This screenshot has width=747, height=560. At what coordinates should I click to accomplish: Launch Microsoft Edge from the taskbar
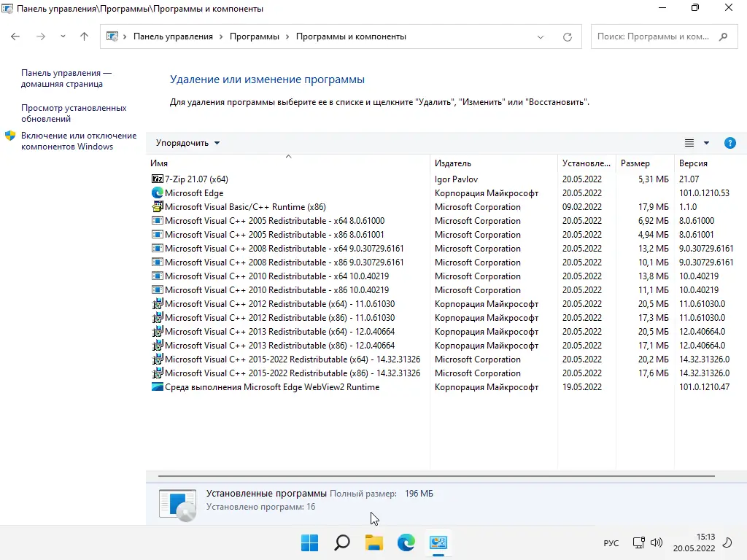406,542
